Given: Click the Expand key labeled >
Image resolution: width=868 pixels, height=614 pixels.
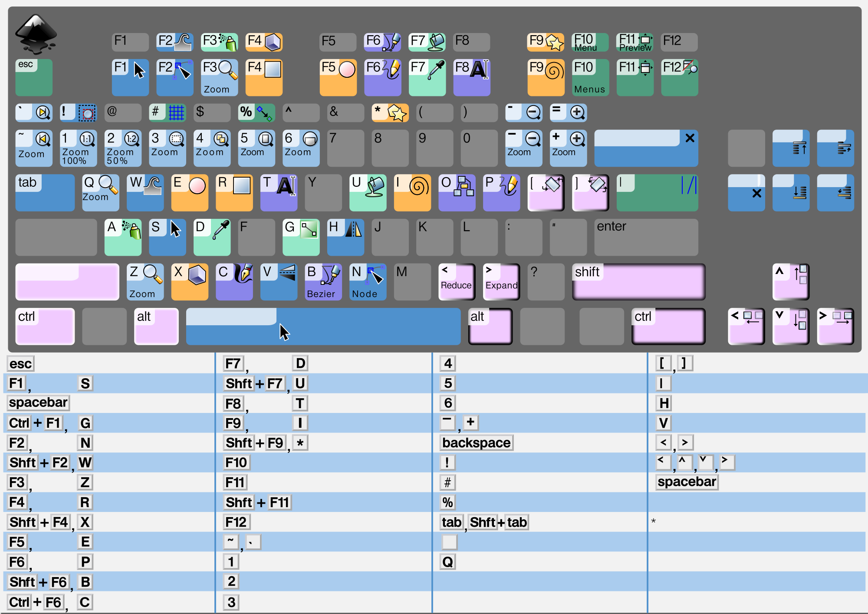Looking at the screenshot, I should point(501,282).
